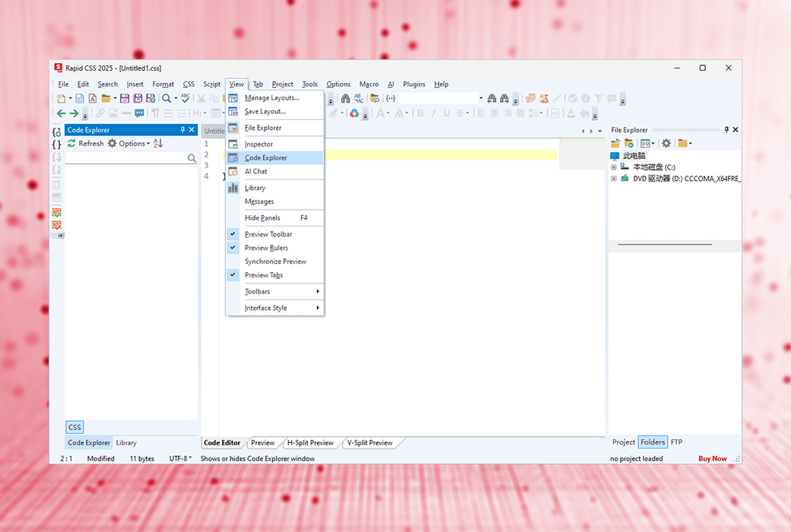Click the folder-up icon in File Explorer

[x=615, y=143]
